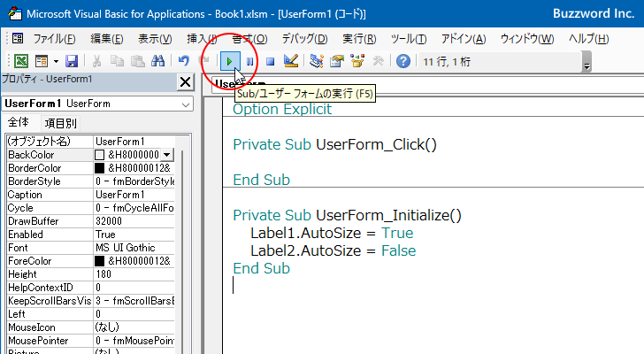Select the KeepScrollBarsVisible property row
Screen dimensions: 644x354
(x=90, y=301)
